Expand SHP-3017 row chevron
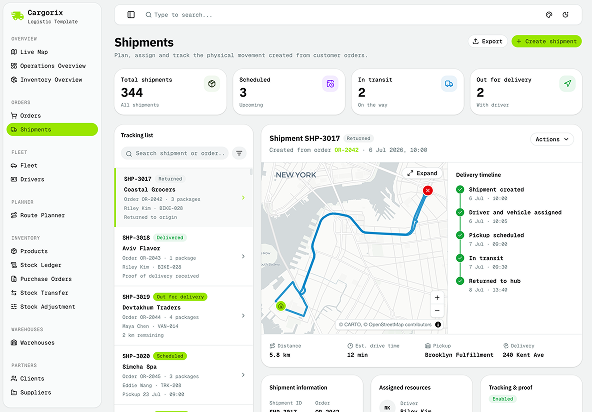The image size is (592, 412). pos(243,198)
